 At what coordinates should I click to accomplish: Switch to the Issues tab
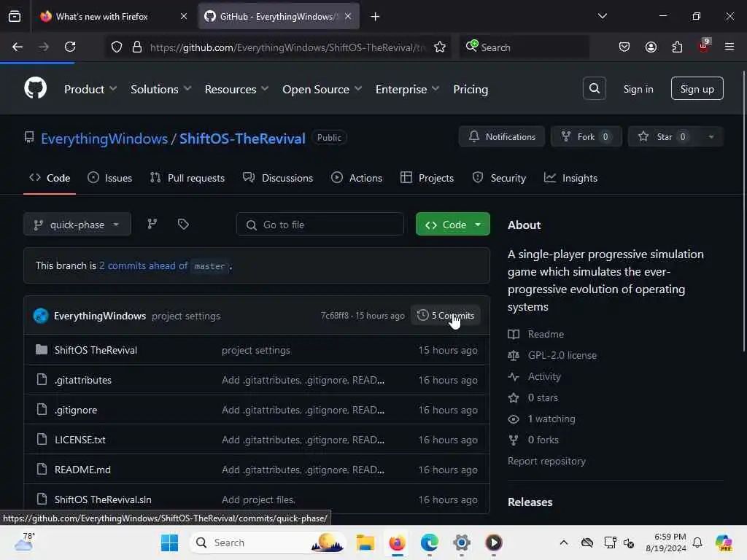pyautogui.click(x=110, y=178)
